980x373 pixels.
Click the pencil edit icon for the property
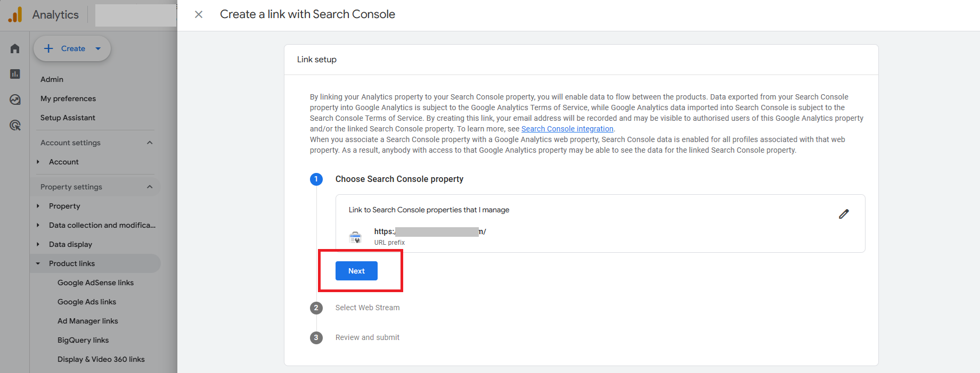pos(844,214)
